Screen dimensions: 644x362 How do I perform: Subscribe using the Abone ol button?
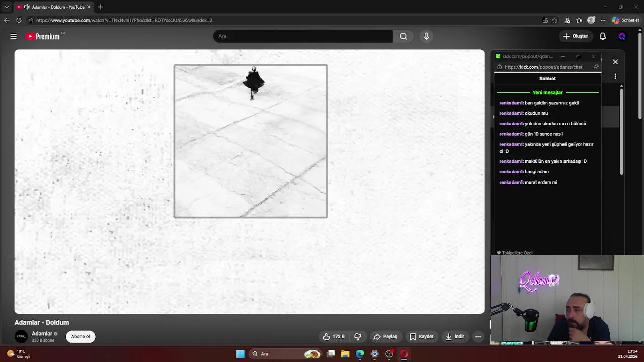tap(80, 336)
